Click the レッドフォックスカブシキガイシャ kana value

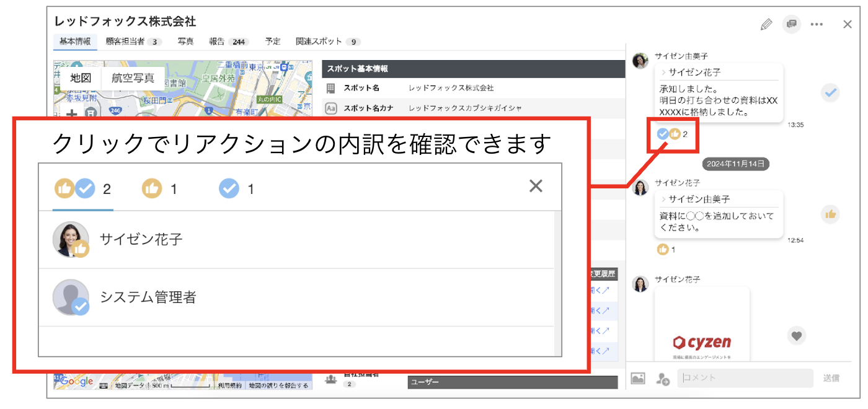pos(465,108)
